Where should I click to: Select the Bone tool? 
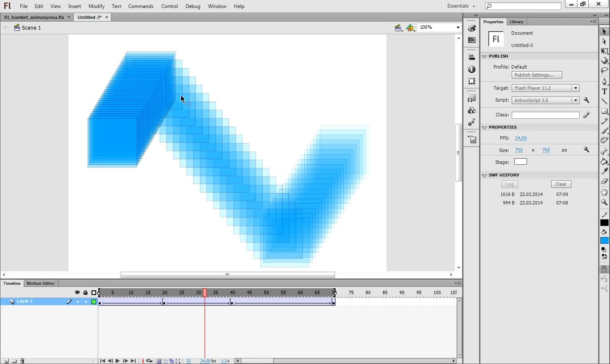(604, 152)
